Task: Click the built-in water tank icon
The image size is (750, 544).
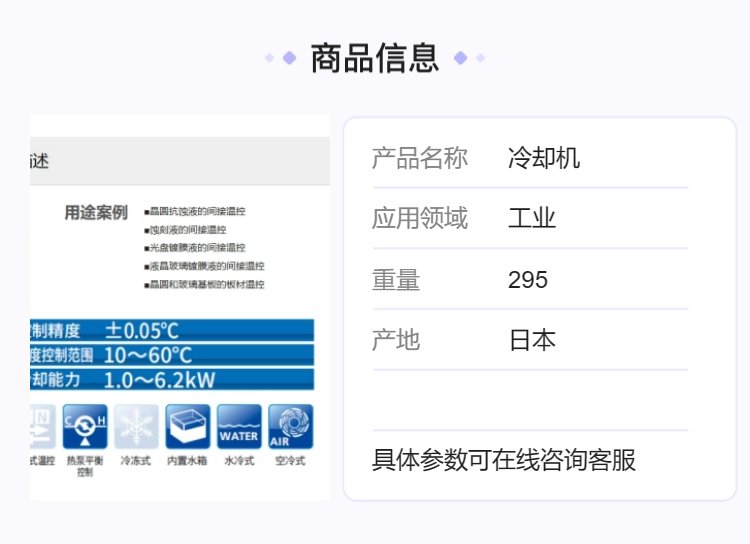Action: (187, 426)
